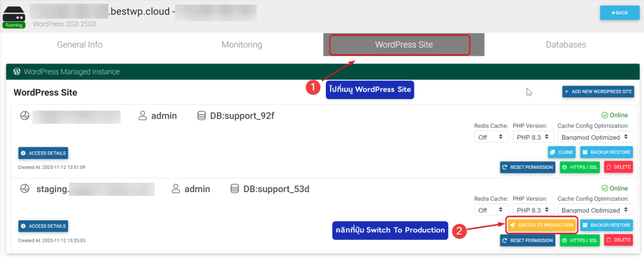Screen dimensions: 644x258
Task: Click the green Online status of the staging site
Action: click(614, 188)
